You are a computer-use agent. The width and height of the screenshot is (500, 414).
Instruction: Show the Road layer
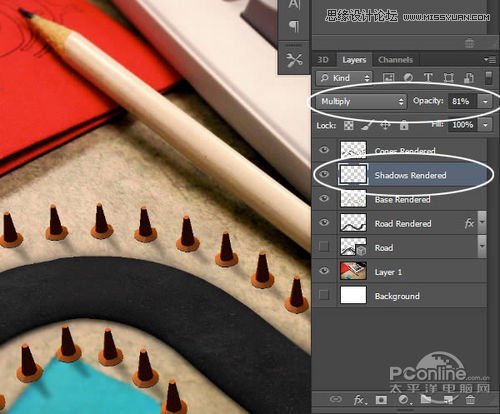click(x=324, y=247)
